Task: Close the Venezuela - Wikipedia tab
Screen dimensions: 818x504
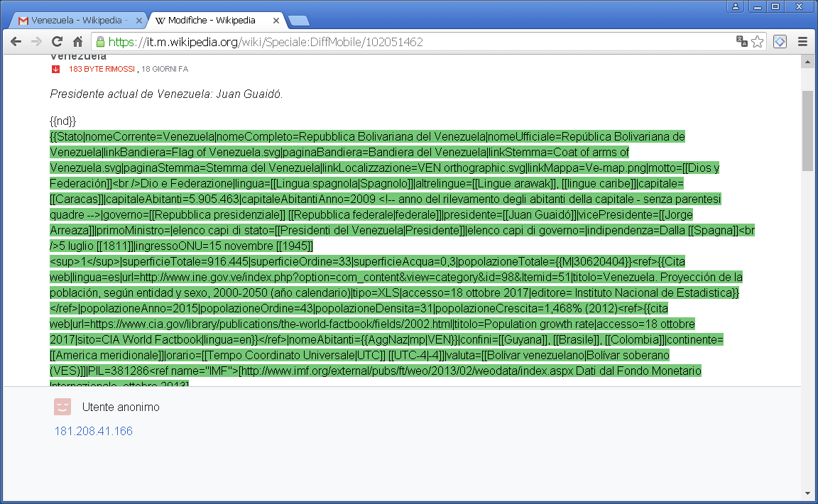Action: tap(139, 20)
